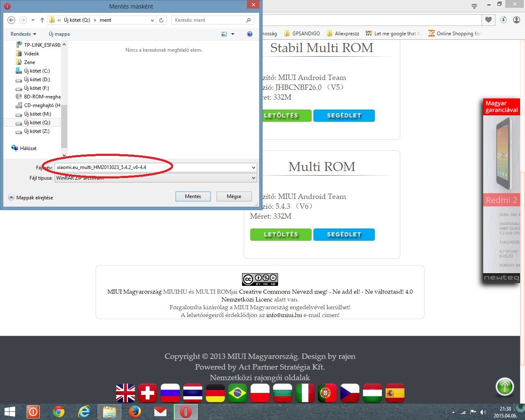Open the dialog help icon
This screenshot has width=525, height=420.
pos(250,34)
